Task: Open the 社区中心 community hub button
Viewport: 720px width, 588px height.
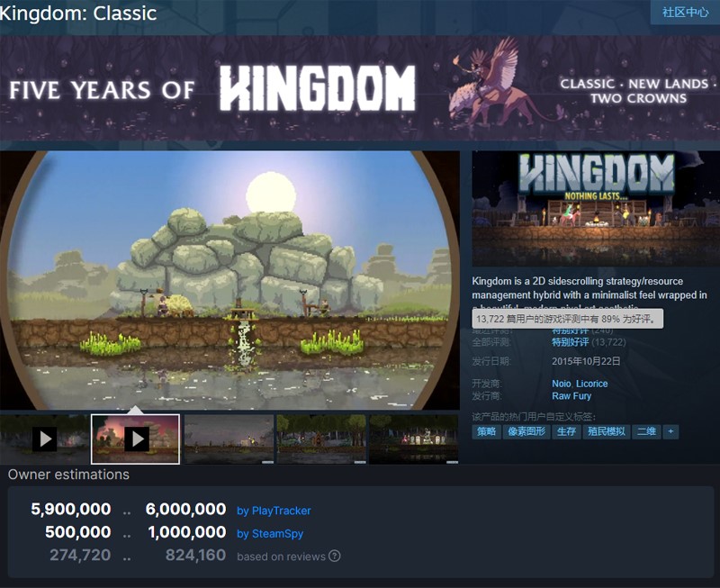Action: coord(685,12)
